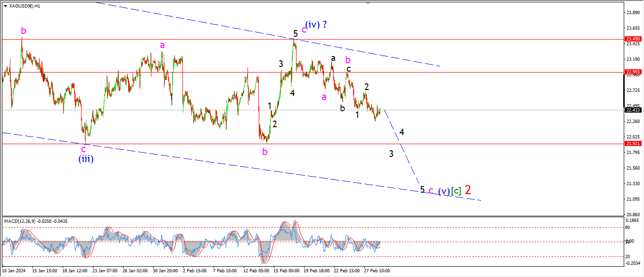The height and width of the screenshot is (277, 644).
Task: Click the XAGUSD(€),H1 chart title
Action: (x=25, y=6)
